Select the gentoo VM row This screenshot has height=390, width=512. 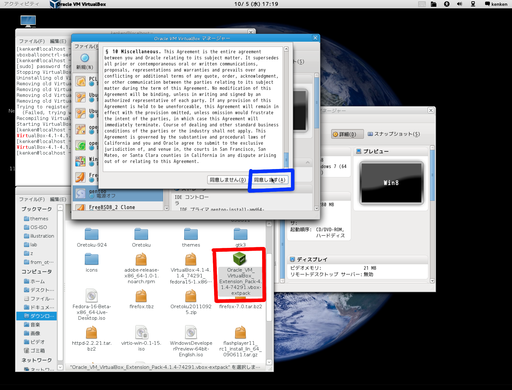[118, 193]
